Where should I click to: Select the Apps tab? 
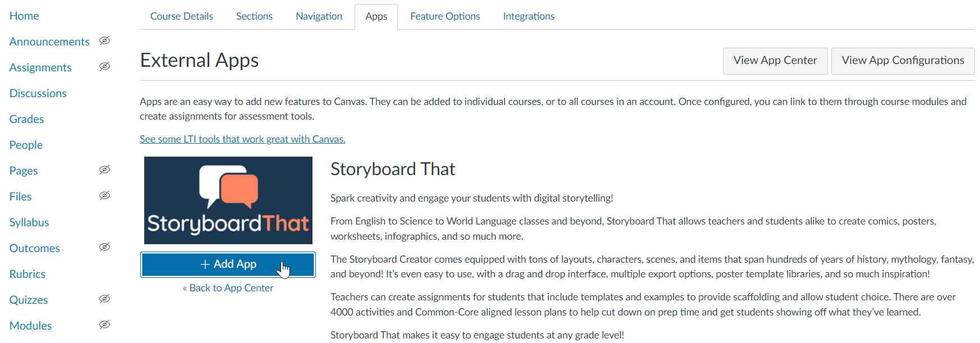[376, 16]
